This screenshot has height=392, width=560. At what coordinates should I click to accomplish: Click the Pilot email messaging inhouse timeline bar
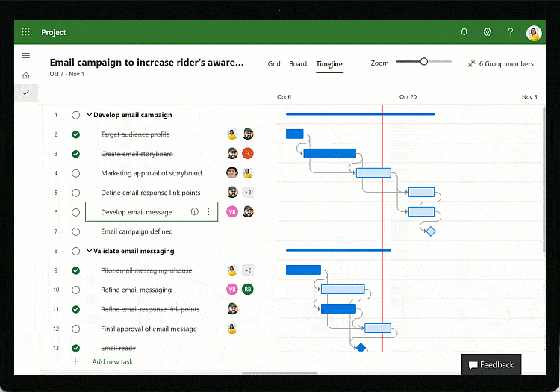(x=304, y=270)
